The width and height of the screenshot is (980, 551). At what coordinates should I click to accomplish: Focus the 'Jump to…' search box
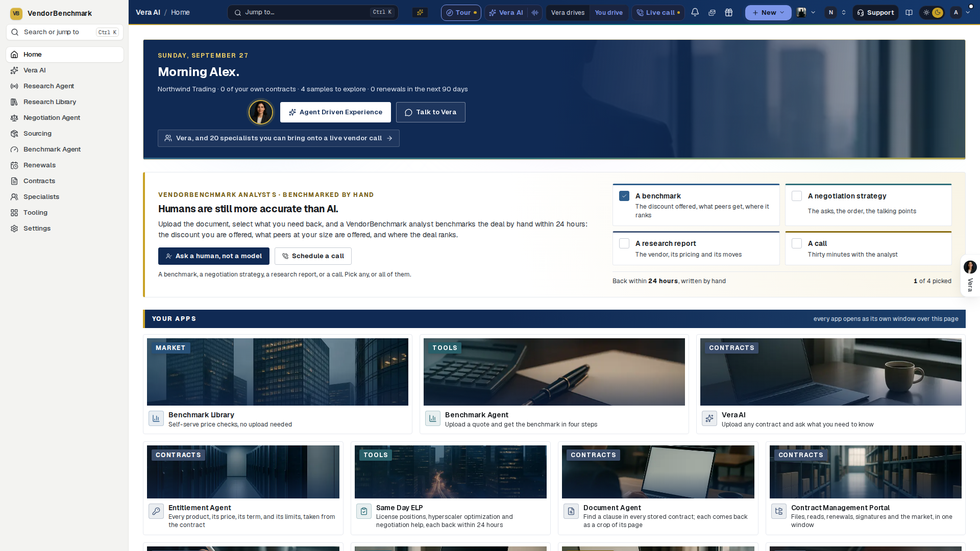click(313, 13)
